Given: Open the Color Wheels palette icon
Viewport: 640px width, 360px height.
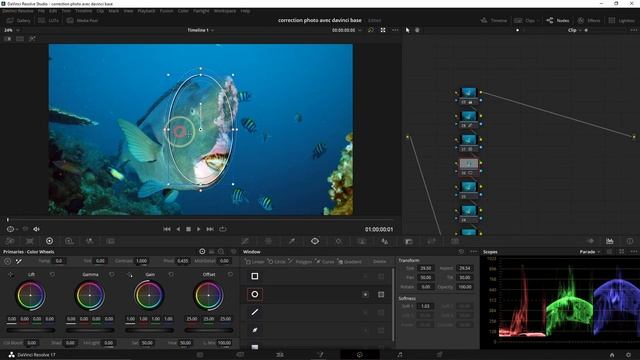Looking at the screenshot, I should coord(49,241).
